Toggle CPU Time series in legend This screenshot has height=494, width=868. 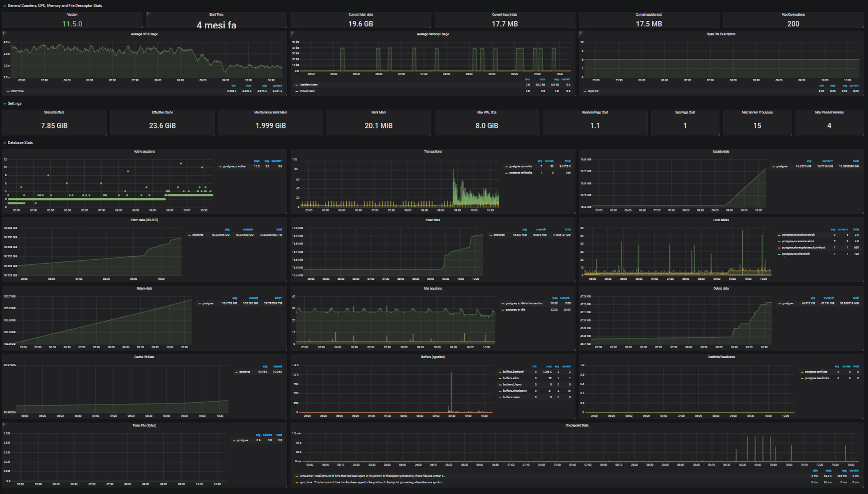(x=17, y=91)
